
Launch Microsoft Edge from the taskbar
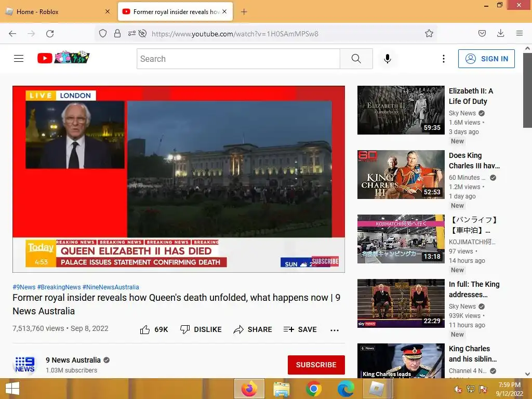pyautogui.click(x=345, y=389)
